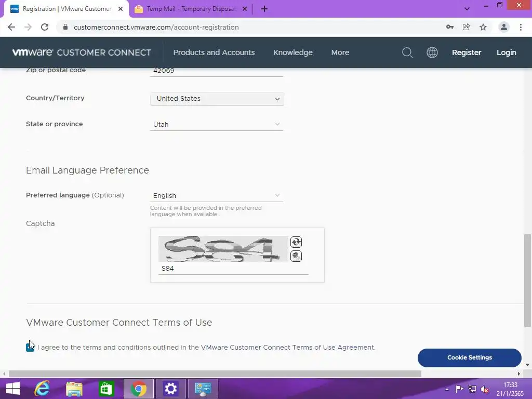Show hidden system tray icons
Screen dimensions: 532x399
pos(447,389)
